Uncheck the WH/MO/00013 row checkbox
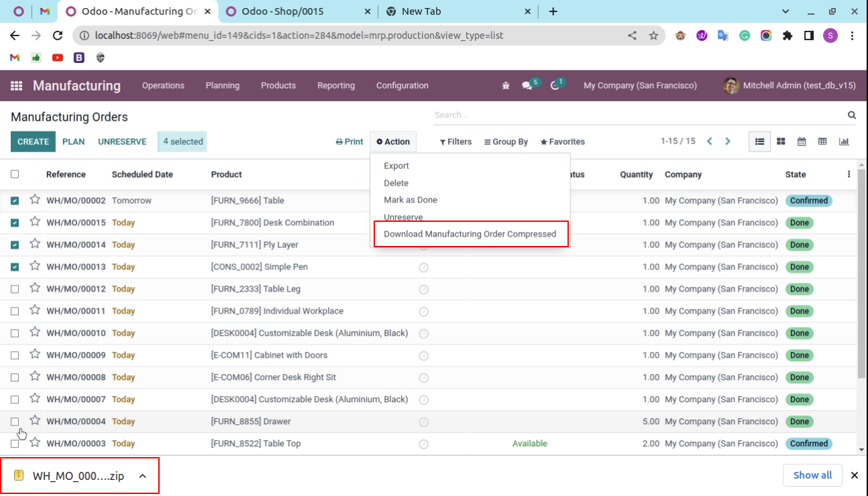This screenshot has height=496, width=868. click(15, 267)
